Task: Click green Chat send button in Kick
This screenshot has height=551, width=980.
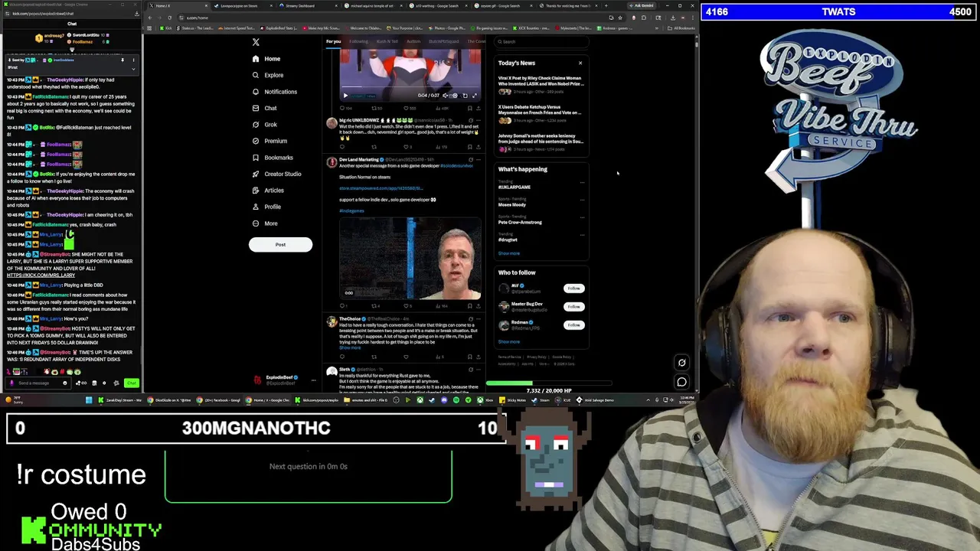Action: coord(132,383)
